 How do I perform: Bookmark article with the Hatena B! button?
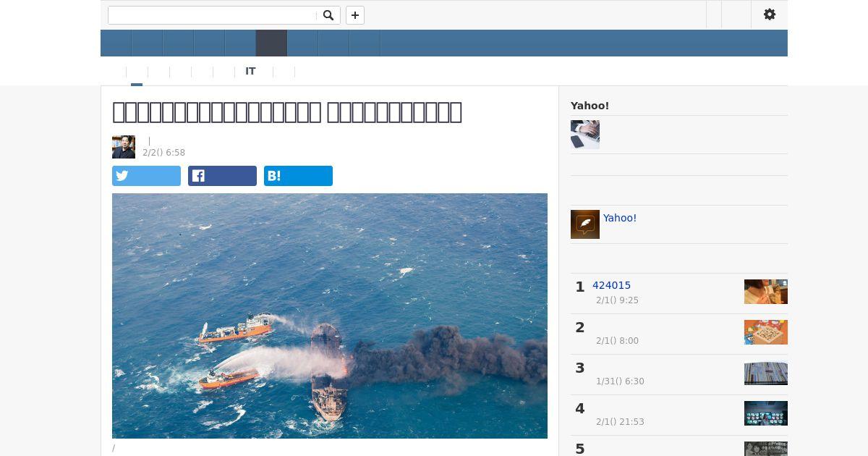[298, 176]
